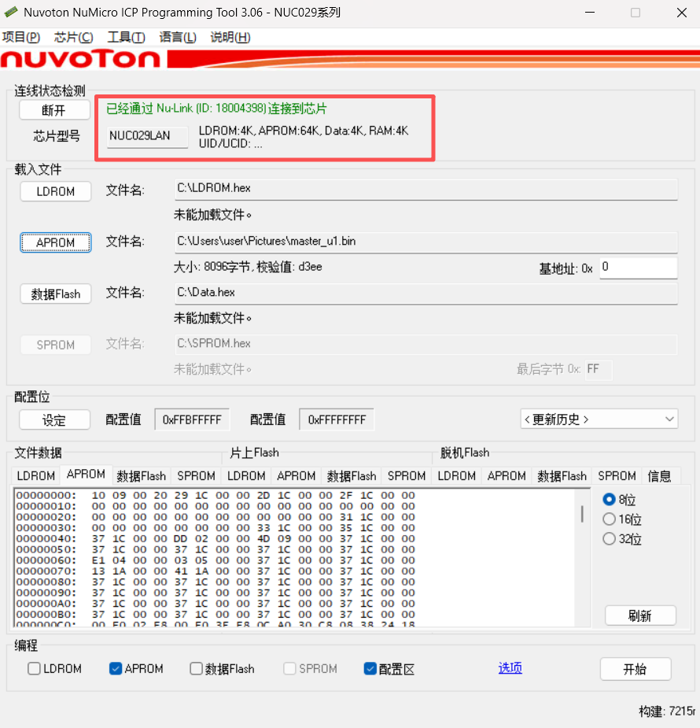Click the application icon in title bar
The image size is (700, 728).
[11, 13]
